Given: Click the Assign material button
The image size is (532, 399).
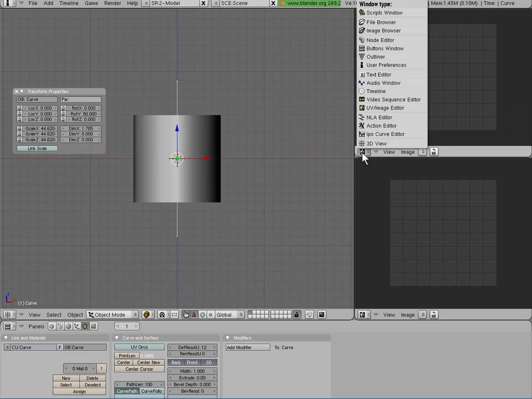Looking at the screenshot, I should coord(79,392).
